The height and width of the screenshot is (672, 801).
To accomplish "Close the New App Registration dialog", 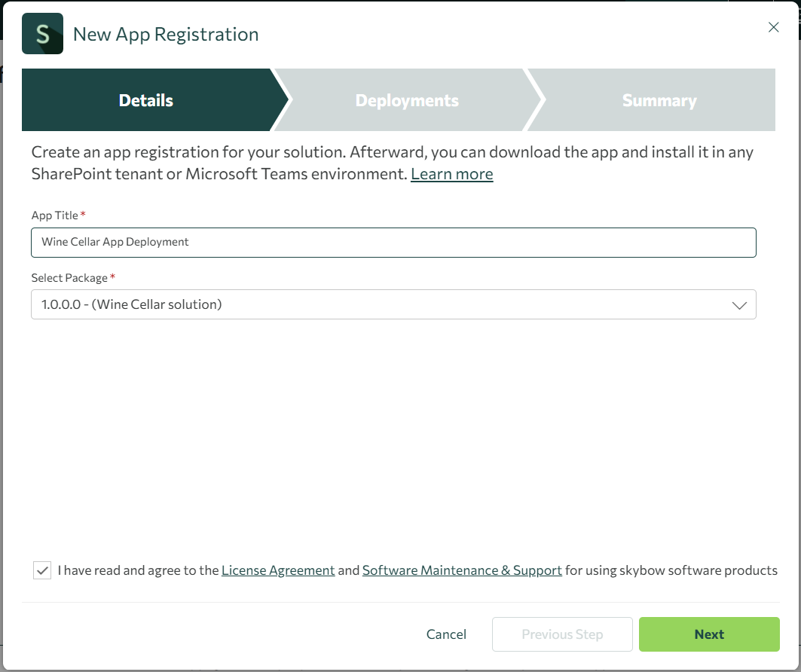I will point(773,26).
